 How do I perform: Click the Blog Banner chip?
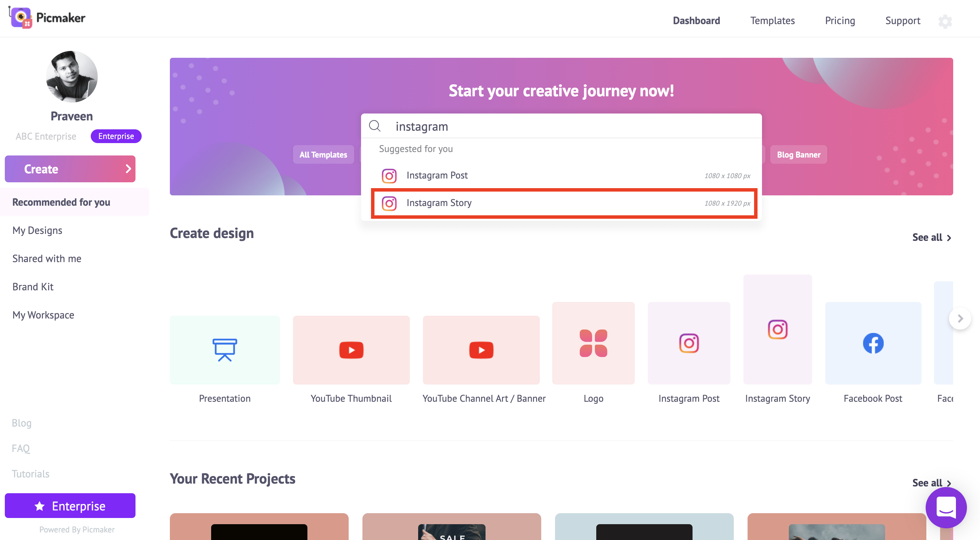point(798,154)
